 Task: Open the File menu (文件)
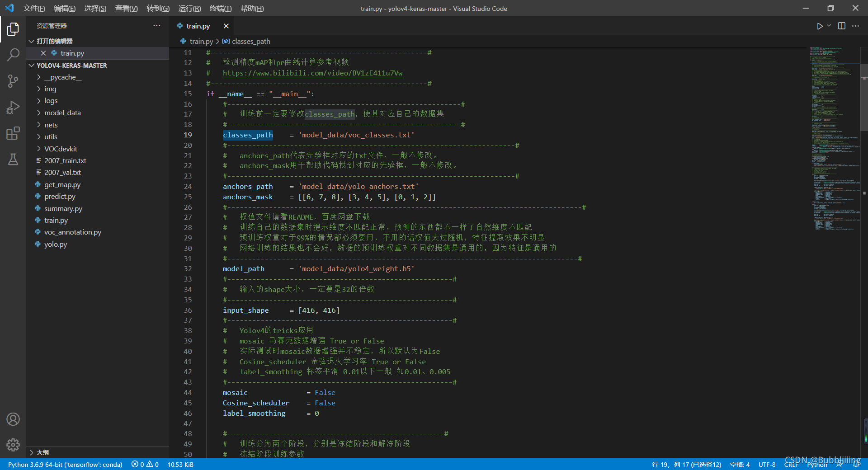(x=34, y=8)
